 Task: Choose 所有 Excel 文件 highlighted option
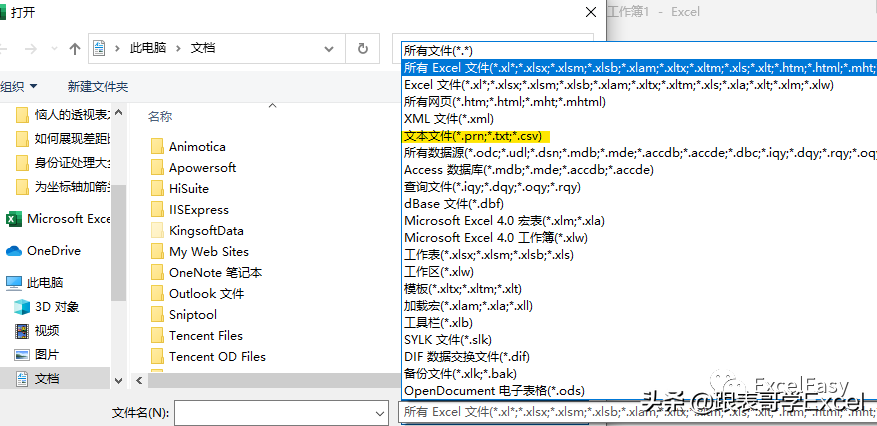pos(639,68)
